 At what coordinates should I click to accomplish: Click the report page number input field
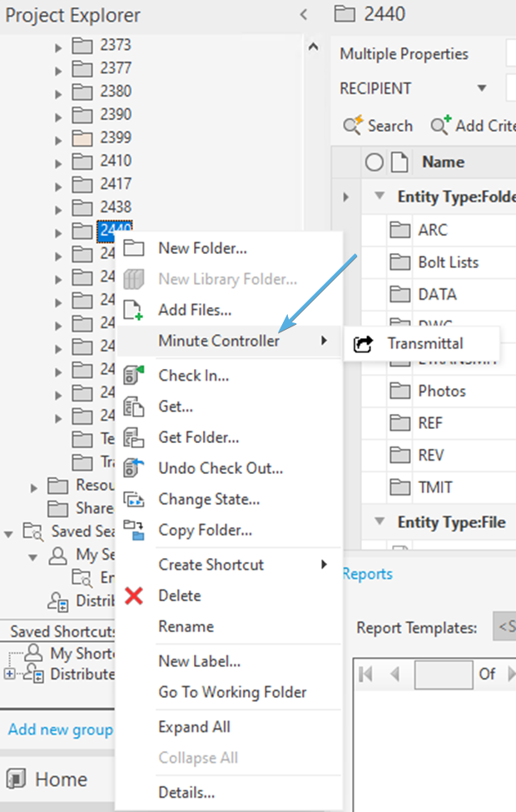443,674
